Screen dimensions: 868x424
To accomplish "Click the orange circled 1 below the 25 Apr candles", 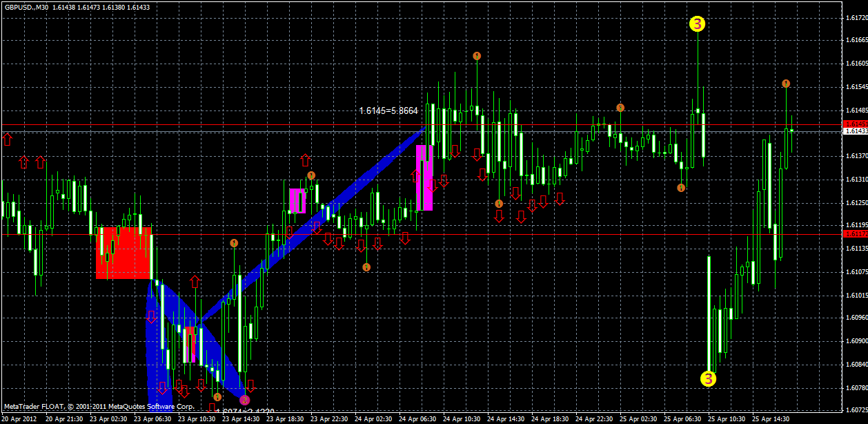I will [x=680, y=186].
